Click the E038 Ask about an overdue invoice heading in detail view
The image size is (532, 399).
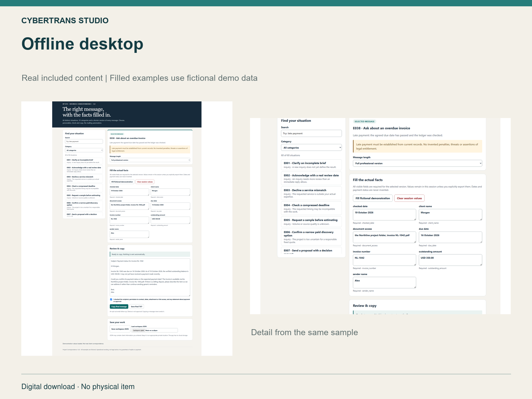point(381,128)
